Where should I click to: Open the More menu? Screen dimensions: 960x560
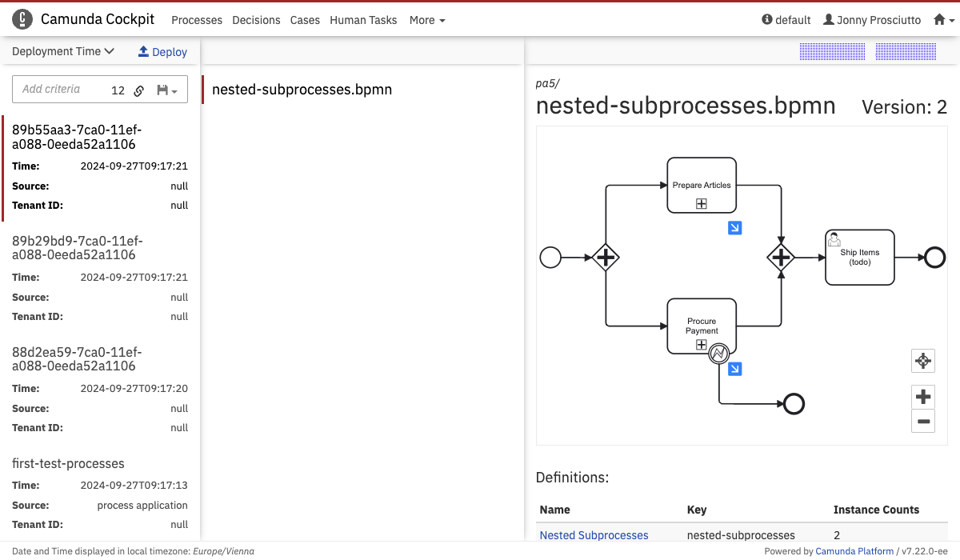click(427, 20)
